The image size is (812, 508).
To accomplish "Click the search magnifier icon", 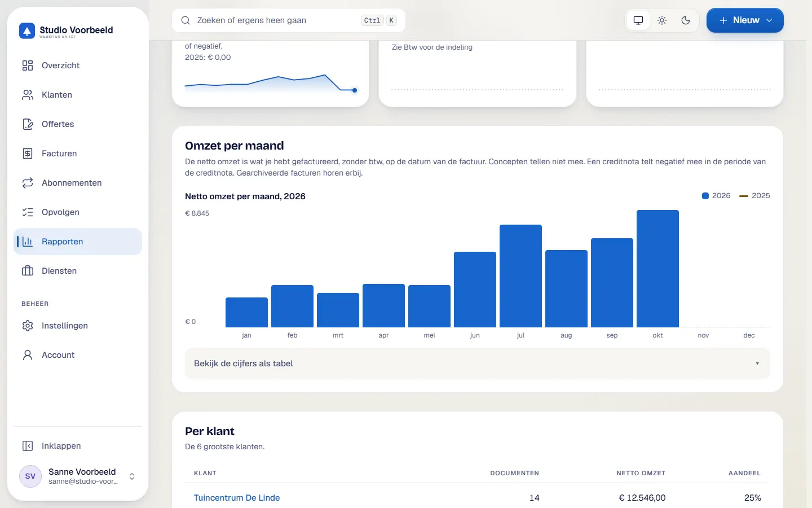I will pos(186,20).
